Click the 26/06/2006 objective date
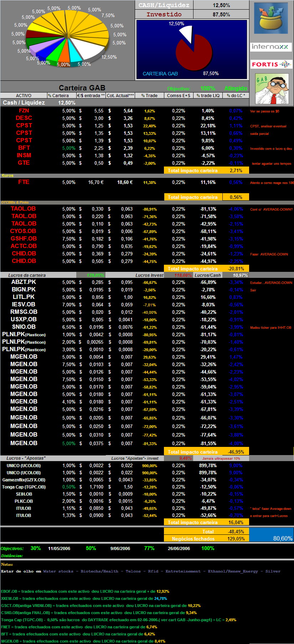 click(x=179, y=549)
